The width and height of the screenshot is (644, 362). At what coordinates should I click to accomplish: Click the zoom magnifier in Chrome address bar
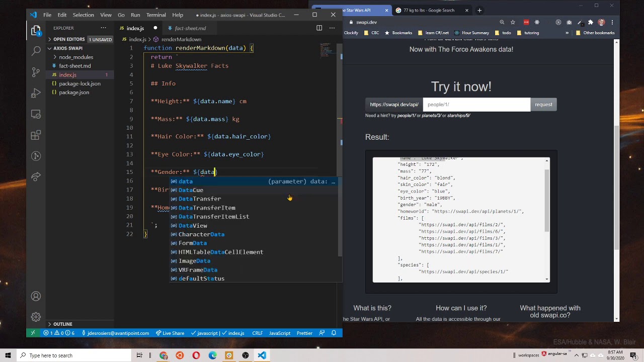(502, 22)
